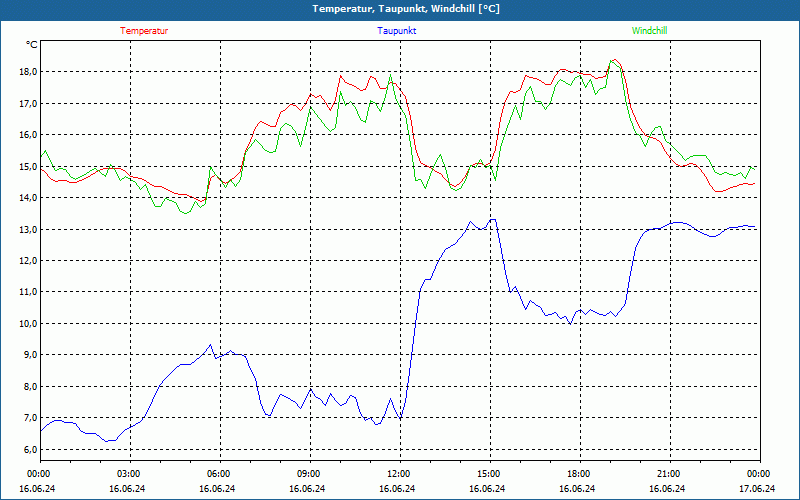Click the 17.06.24 date label
Image resolution: width=800 pixels, height=500 pixels.
[x=757, y=488]
